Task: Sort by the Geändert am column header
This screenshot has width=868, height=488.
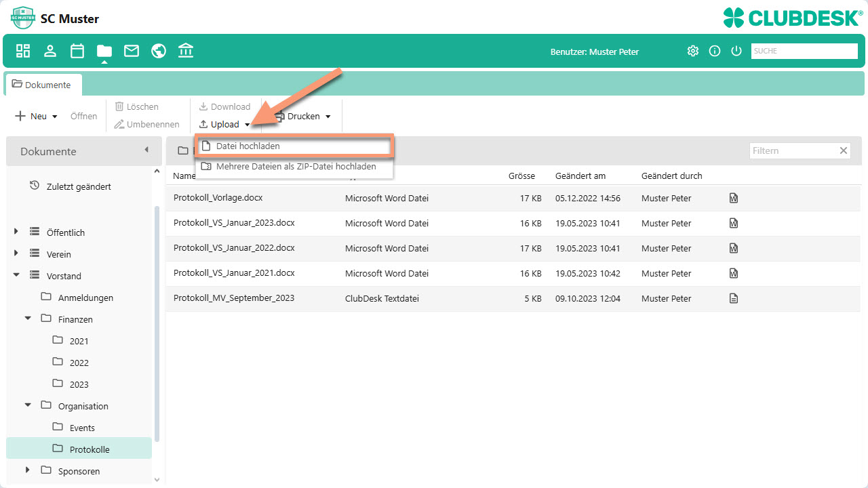Action: 580,176
